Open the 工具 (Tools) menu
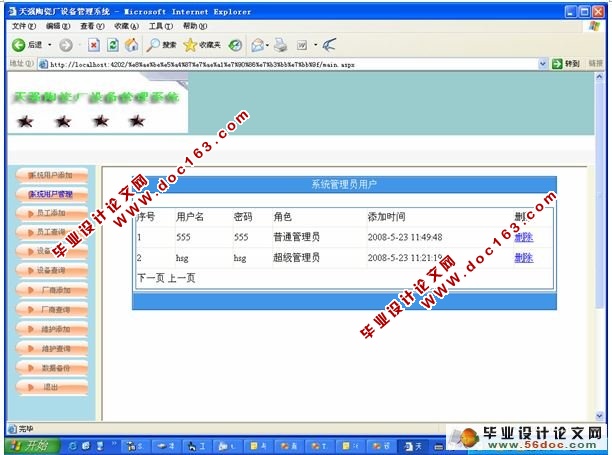The image size is (612, 455). (161, 26)
